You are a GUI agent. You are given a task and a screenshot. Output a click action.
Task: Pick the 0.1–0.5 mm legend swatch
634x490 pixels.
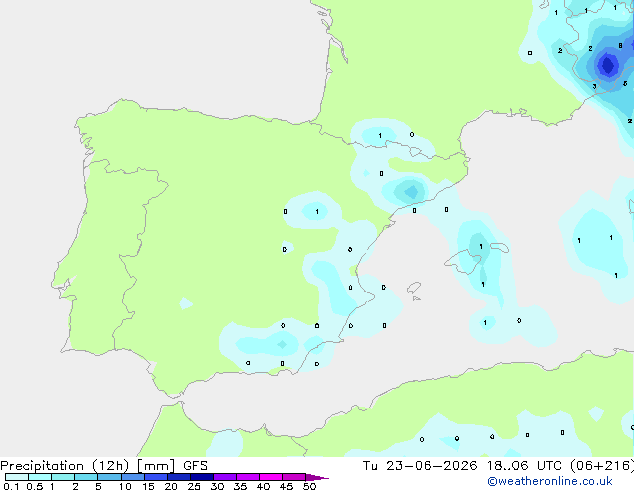(x=17, y=477)
